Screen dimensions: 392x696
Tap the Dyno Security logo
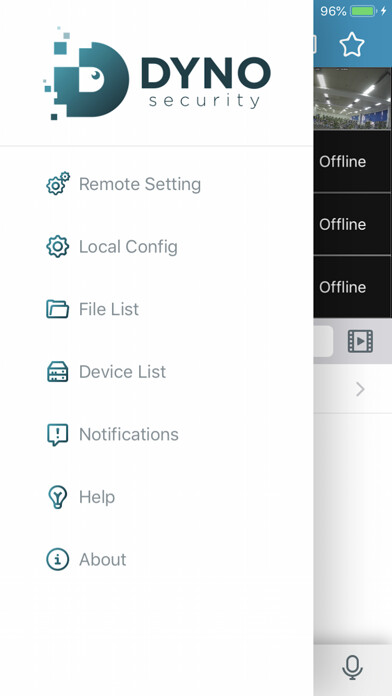(157, 73)
